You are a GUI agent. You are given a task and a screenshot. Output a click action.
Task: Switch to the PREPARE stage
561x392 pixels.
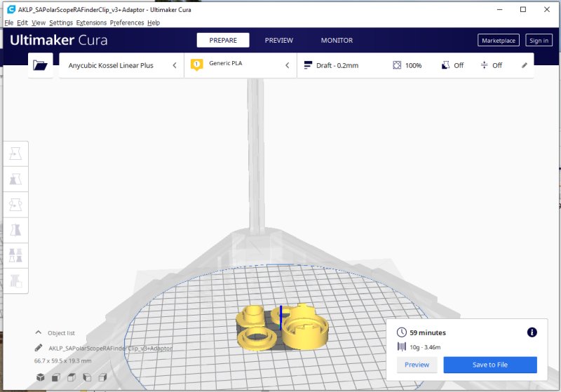tap(223, 40)
